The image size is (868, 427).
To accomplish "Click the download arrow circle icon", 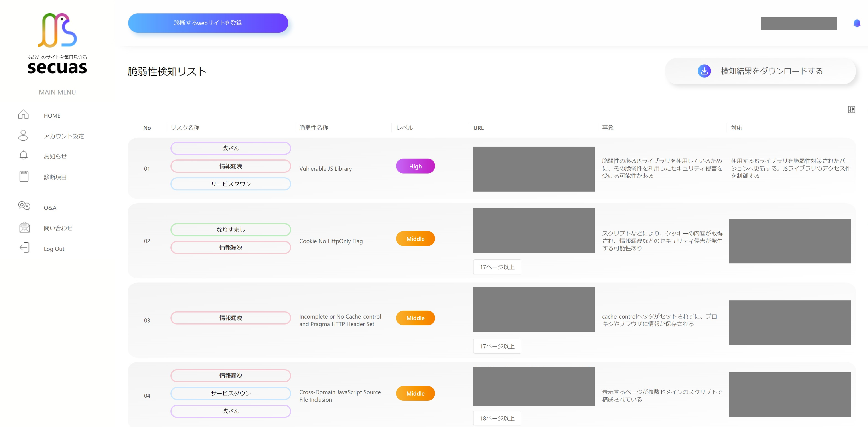I will tap(704, 71).
